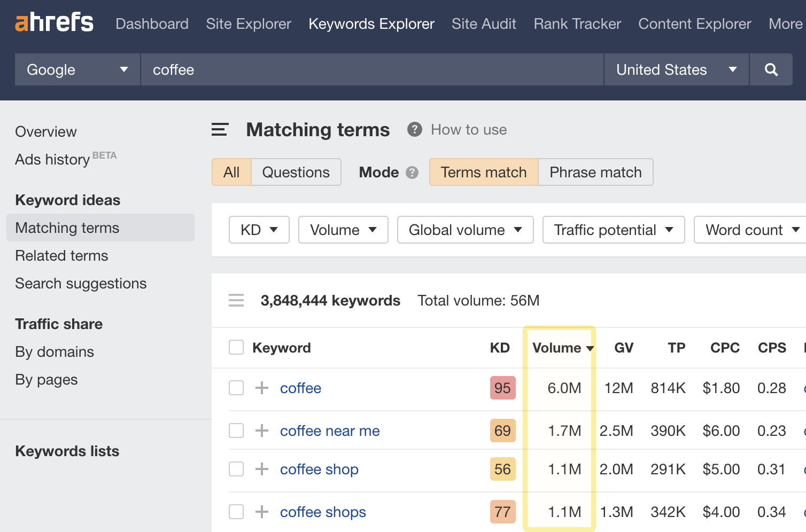Check the checkbox next to coffee shops
This screenshot has width=806, height=532.
click(x=236, y=511)
